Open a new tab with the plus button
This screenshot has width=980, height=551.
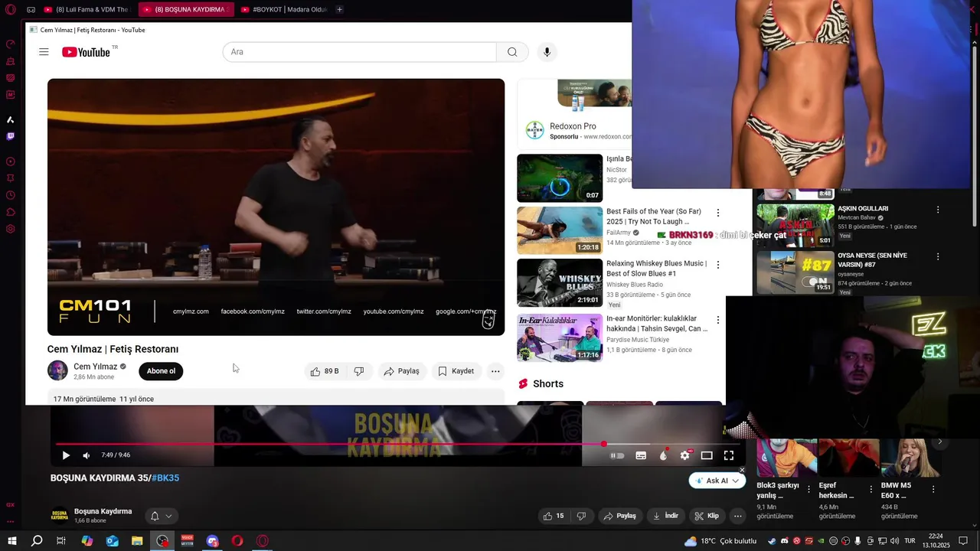click(339, 10)
